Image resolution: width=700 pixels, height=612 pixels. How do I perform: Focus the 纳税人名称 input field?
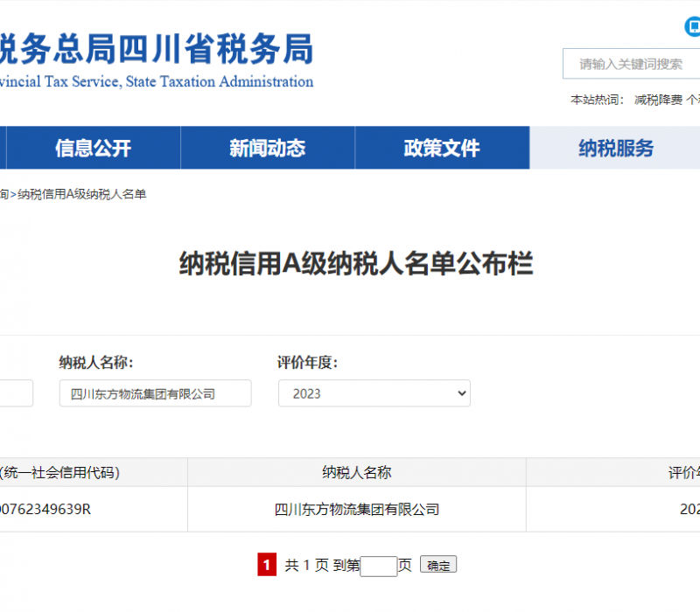(x=155, y=393)
